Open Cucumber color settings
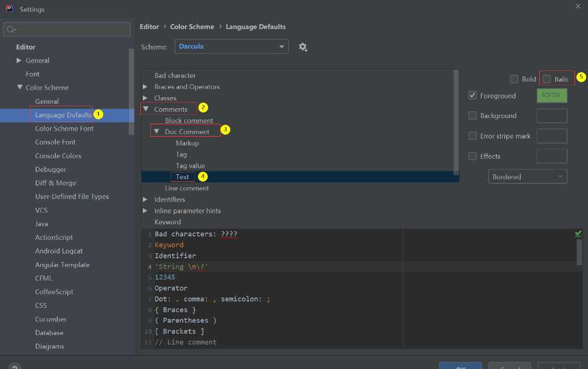 pos(51,319)
